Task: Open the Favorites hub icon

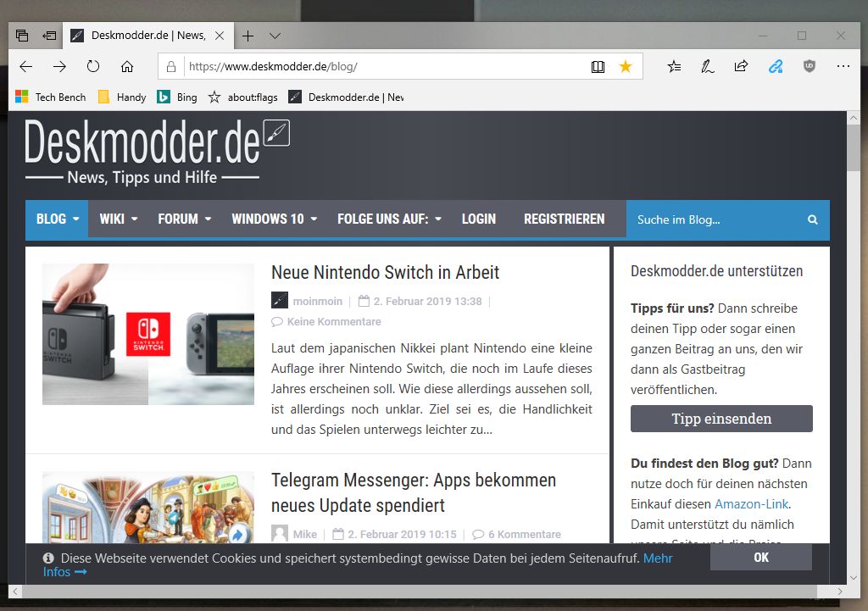Action: point(674,66)
